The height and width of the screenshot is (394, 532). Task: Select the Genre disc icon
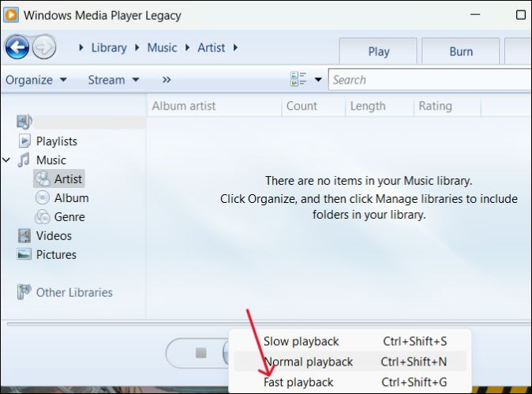(x=42, y=217)
